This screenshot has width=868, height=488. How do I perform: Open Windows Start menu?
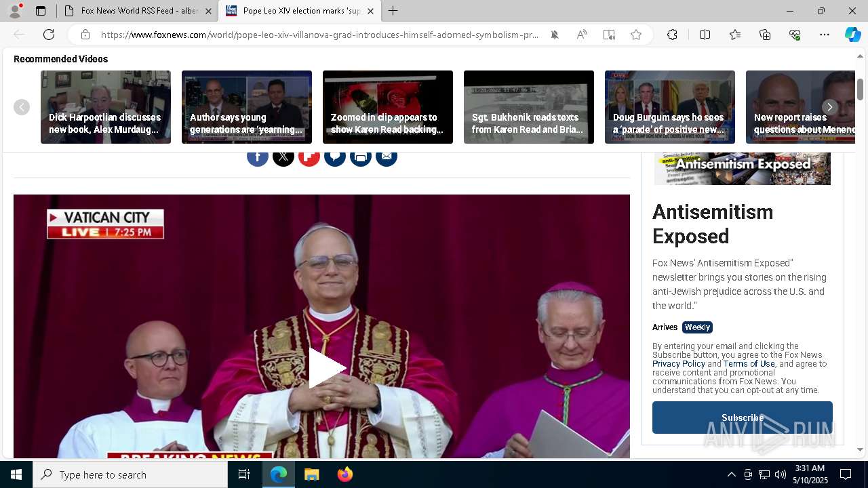click(x=16, y=474)
